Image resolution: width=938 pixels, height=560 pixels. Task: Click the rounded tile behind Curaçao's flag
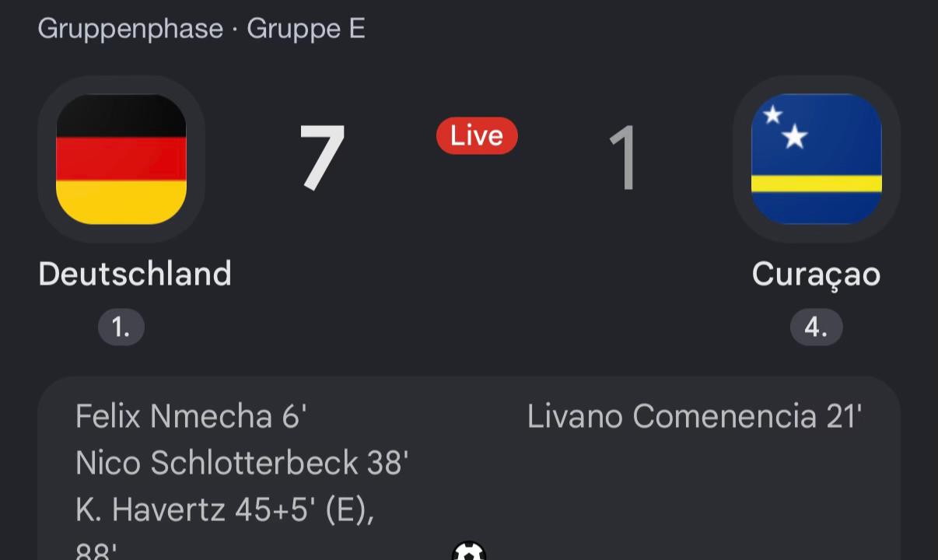pyautogui.click(x=817, y=159)
